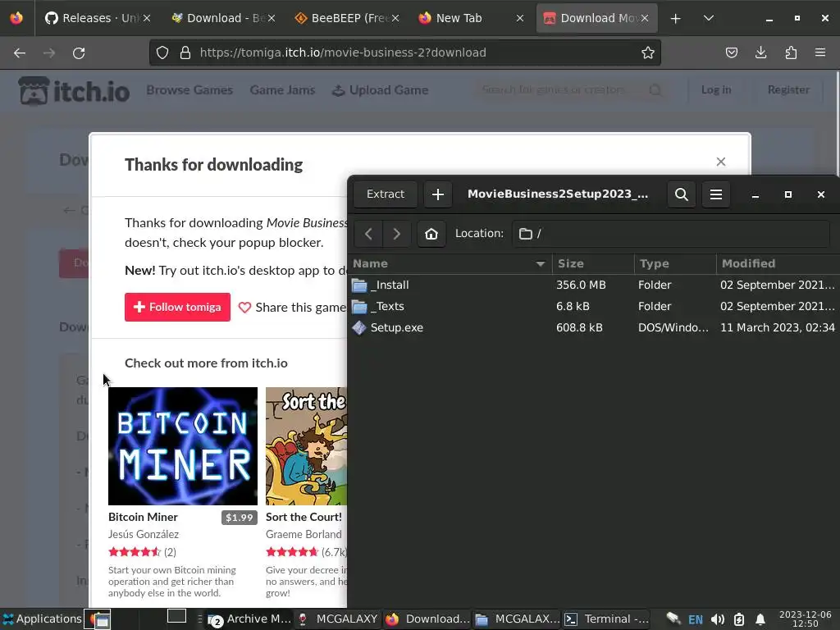Image resolution: width=840 pixels, height=630 pixels.
Task: Open Jesús González author link
Action: pyautogui.click(x=144, y=534)
